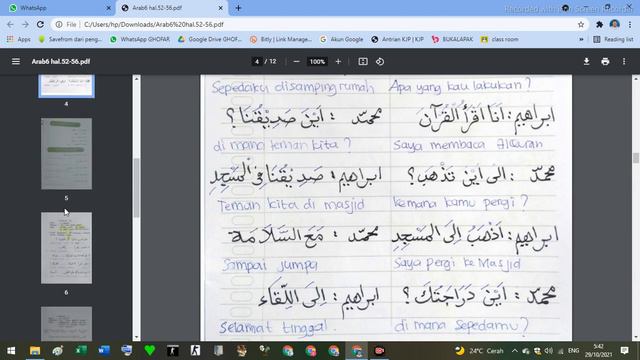Download the PDF file

tap(586, 62)
